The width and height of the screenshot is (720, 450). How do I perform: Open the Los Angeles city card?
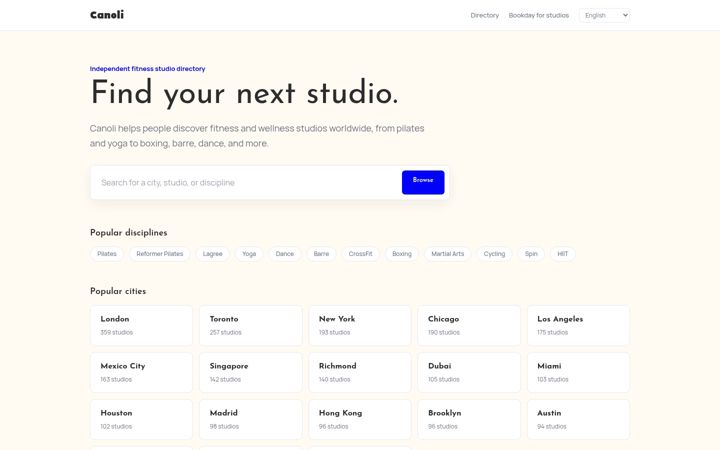pyautogui.click(x=579, y=326)
